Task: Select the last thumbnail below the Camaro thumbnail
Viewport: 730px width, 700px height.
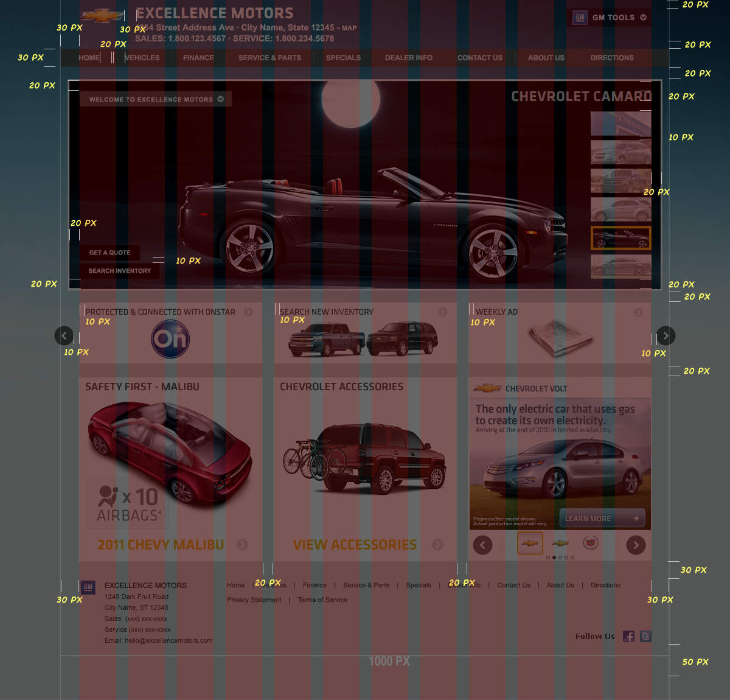Action: click(x=620, y=267)
